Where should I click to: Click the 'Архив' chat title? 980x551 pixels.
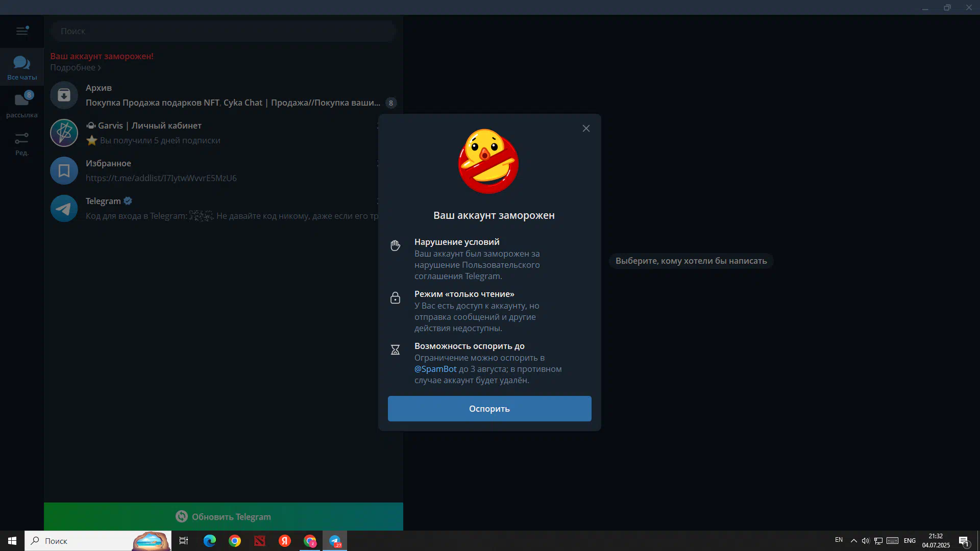pos(99,88)
